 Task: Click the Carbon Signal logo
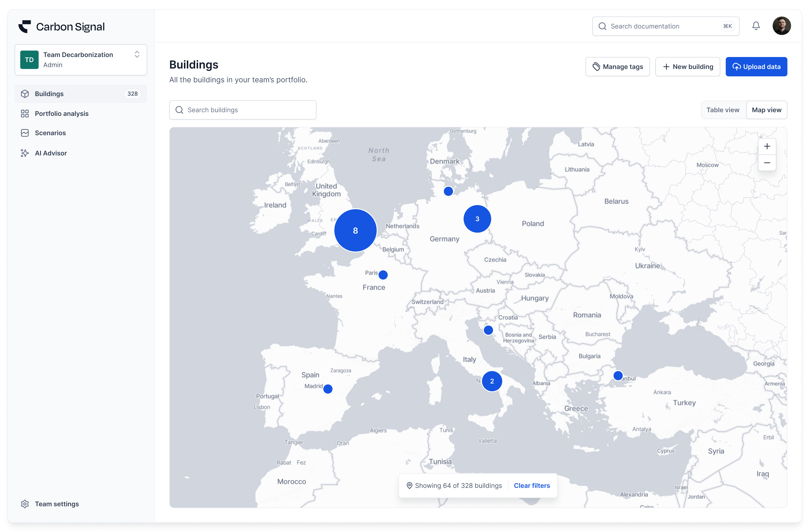pos(25,26)
